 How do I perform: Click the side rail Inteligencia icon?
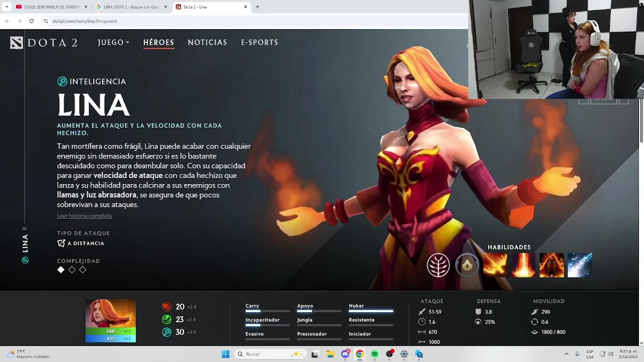point(25,260)
